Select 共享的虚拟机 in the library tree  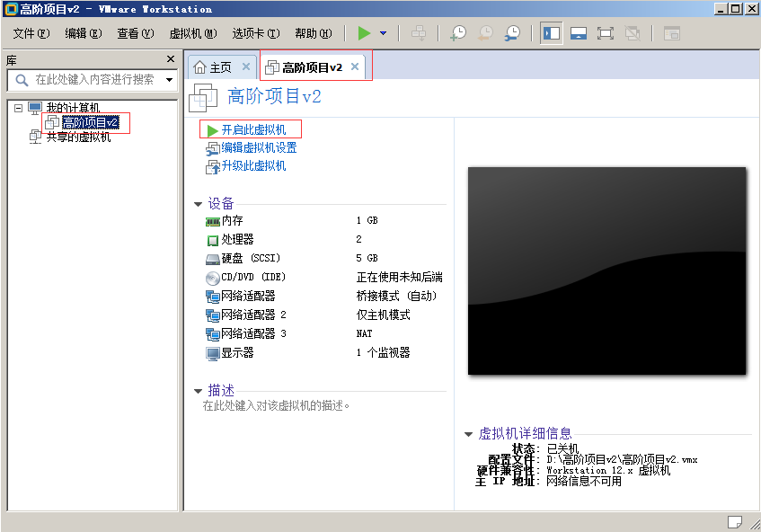[x=78, y=137]
